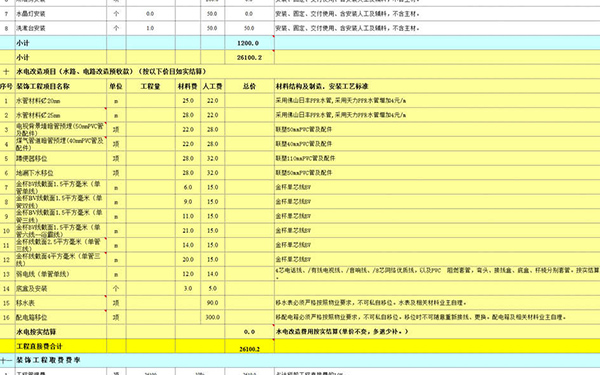Select material cost 28.0 in row 2

point(188,115)
